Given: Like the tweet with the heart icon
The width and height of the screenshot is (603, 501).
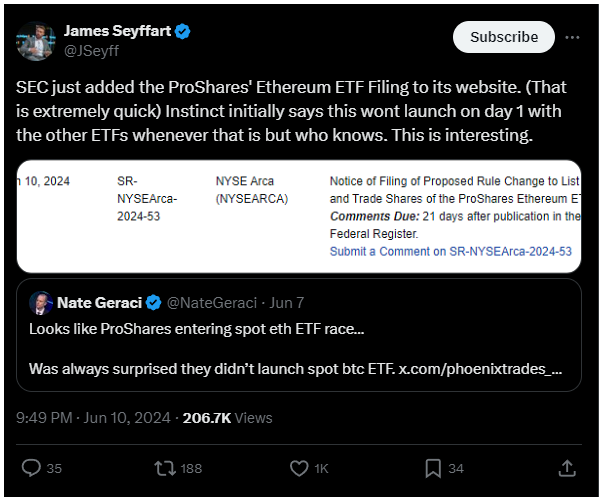Looking at the screenshot, I should click(299, 468).
